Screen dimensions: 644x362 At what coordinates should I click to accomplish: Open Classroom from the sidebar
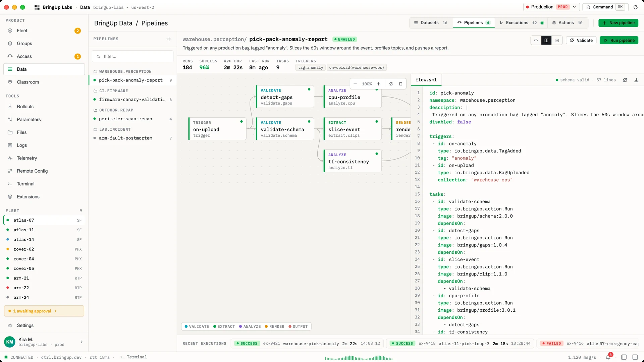click(44, 82)
